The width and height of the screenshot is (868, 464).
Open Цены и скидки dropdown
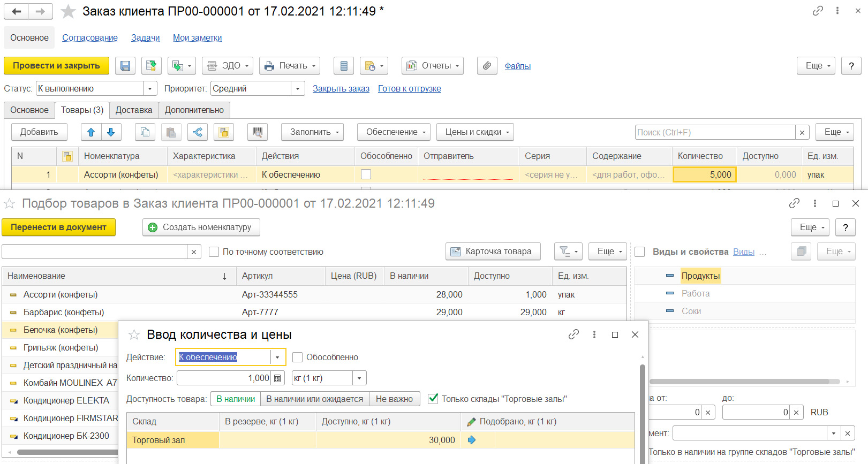[475, 132]
